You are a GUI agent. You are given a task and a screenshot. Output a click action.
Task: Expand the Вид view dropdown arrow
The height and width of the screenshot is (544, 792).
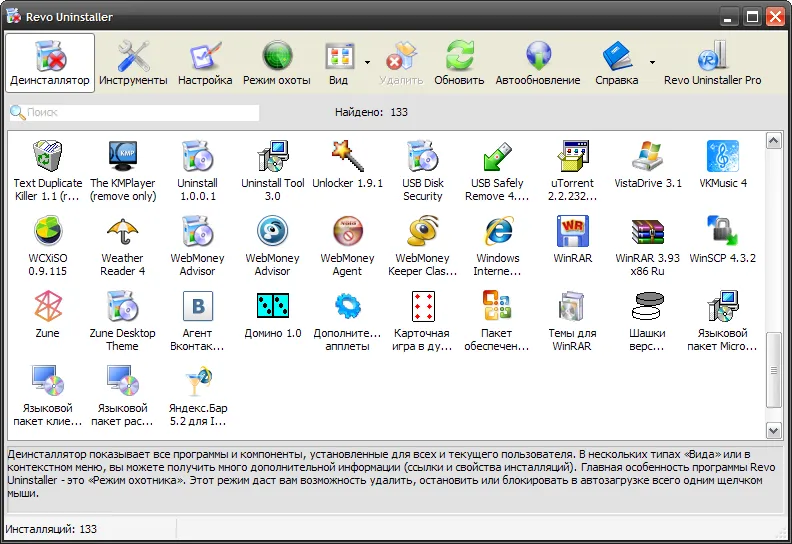367,62
